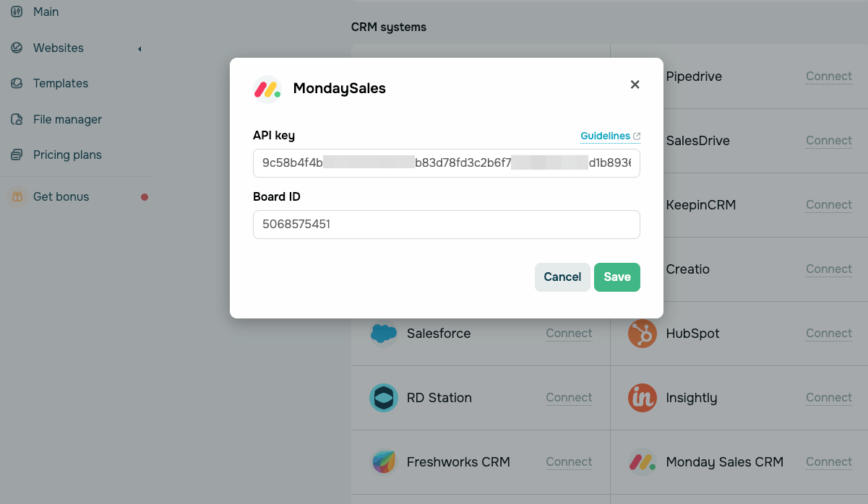868x504 pixels.
Task: Click the Get bonus gift icon
Action: [17, 196]
